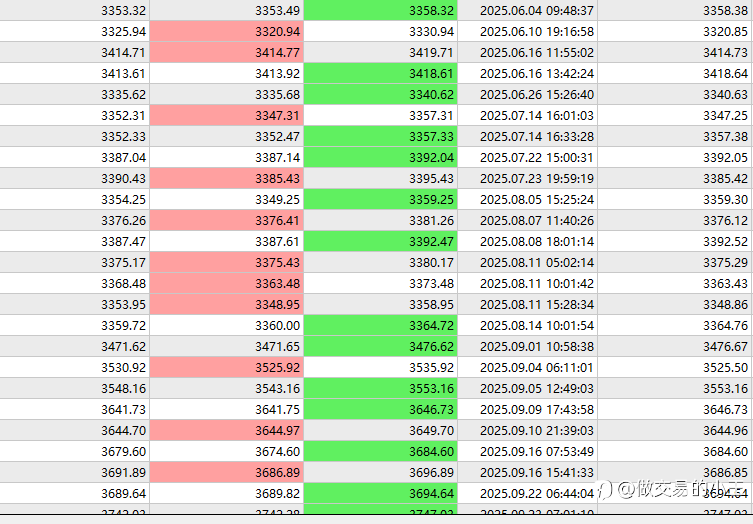
Task: Select timestamp 2025.08.14 10:01:54
Action: (537, 325)
